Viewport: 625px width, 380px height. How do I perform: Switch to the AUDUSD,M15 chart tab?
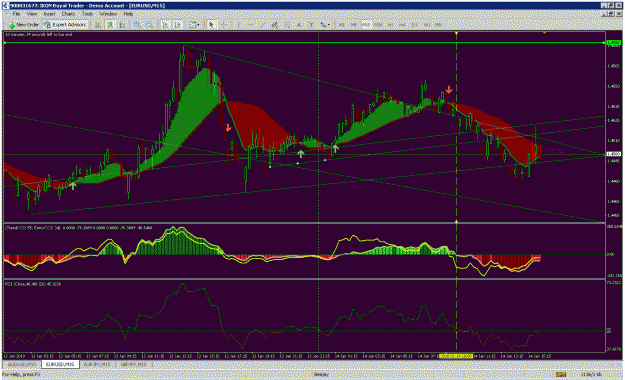tap(22, 364)
